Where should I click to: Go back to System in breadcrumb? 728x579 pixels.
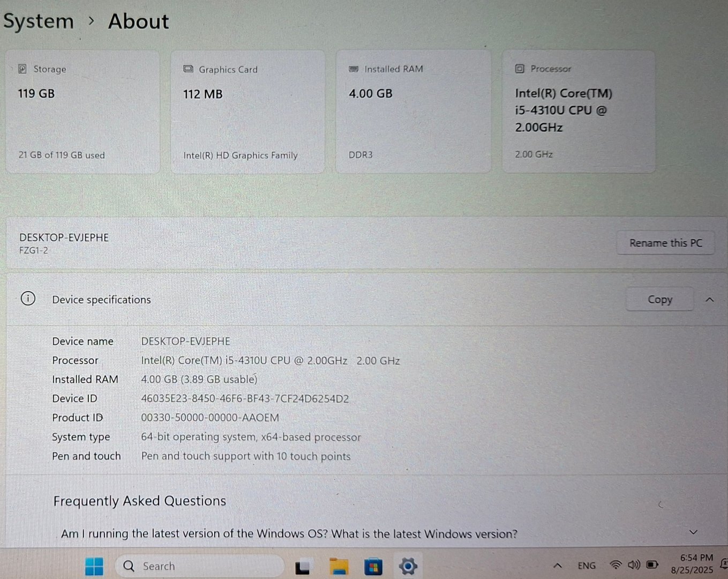tap(39, 21)
